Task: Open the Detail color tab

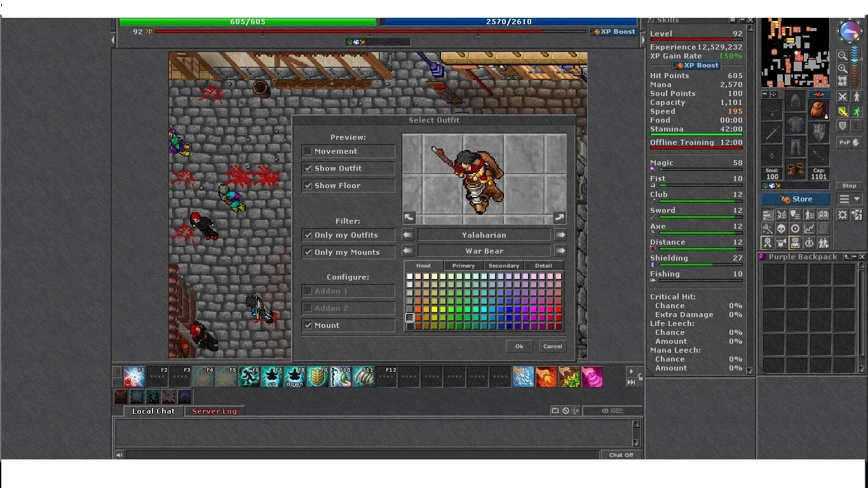Action: pyautogui.click(x=543, y=266)
